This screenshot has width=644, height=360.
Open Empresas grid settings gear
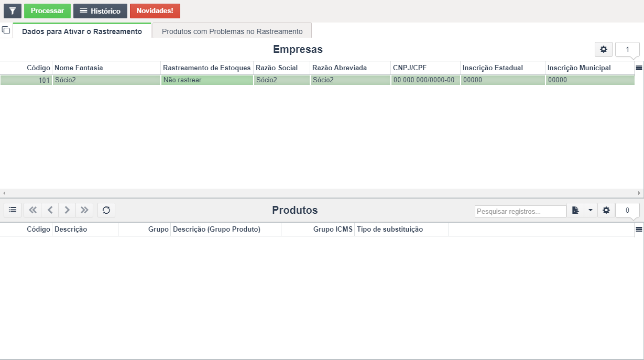click(604, 49)
